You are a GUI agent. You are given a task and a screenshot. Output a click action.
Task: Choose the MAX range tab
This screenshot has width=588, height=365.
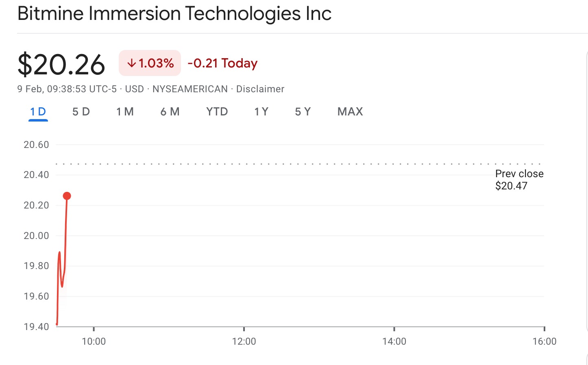click(x=350, y=112)
